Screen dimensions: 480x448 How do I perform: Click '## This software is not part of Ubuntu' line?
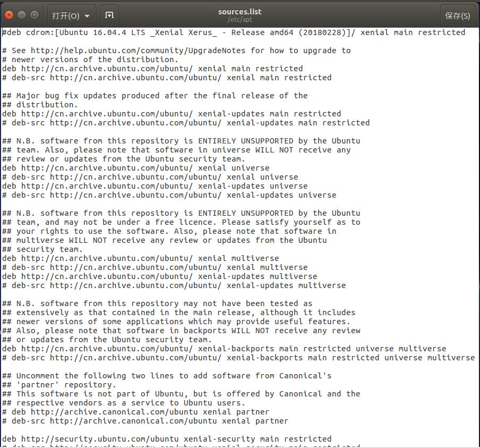point(181,394)
